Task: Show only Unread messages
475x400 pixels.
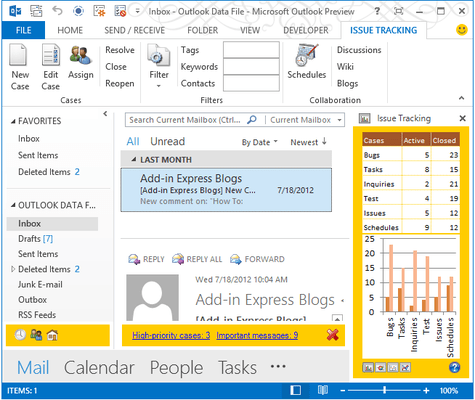Action: 167,141
